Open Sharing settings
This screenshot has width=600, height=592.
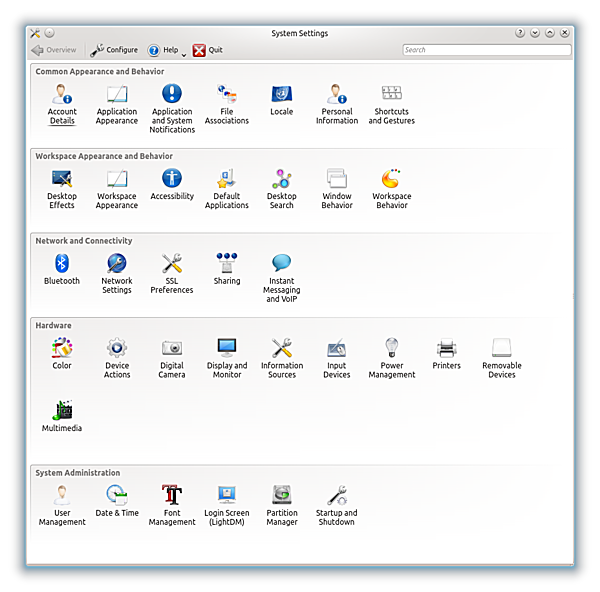pos(227,269)
